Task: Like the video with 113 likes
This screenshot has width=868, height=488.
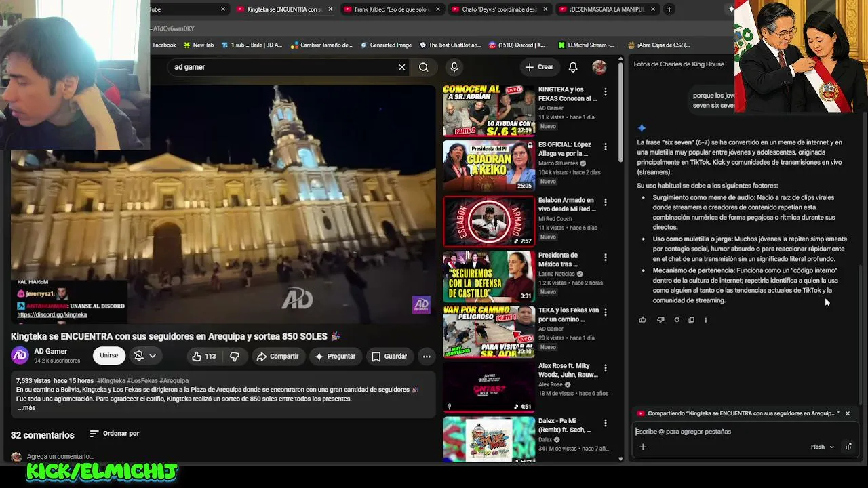Action: (x=203, y=357)
